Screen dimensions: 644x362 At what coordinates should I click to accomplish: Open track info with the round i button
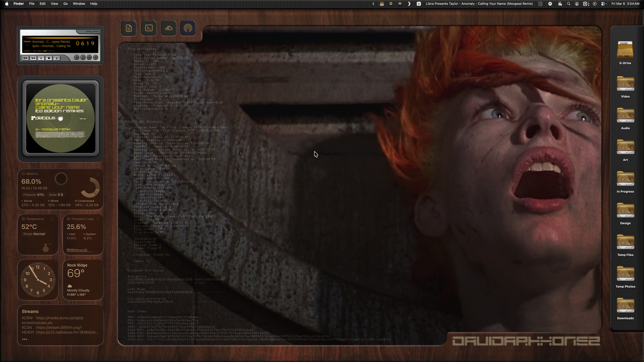point(83,57)
